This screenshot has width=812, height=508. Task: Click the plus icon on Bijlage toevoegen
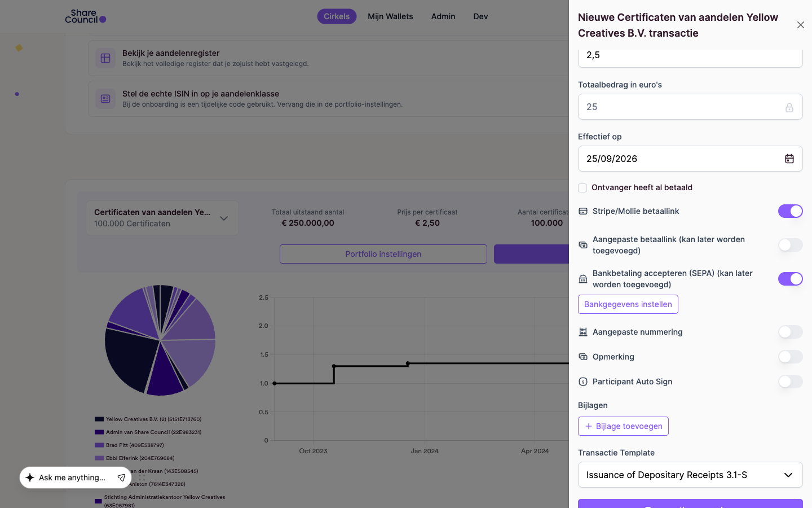[x=589, y=426]
